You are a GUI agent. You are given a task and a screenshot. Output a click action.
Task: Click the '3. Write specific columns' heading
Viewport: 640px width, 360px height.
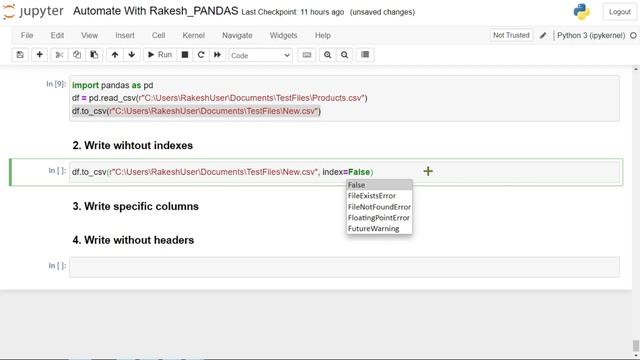coord(136,207)
